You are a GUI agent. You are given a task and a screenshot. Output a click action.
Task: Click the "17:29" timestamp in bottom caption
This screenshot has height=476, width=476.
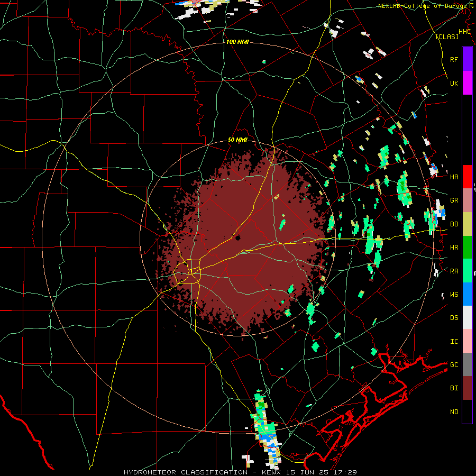pos(346,472)
